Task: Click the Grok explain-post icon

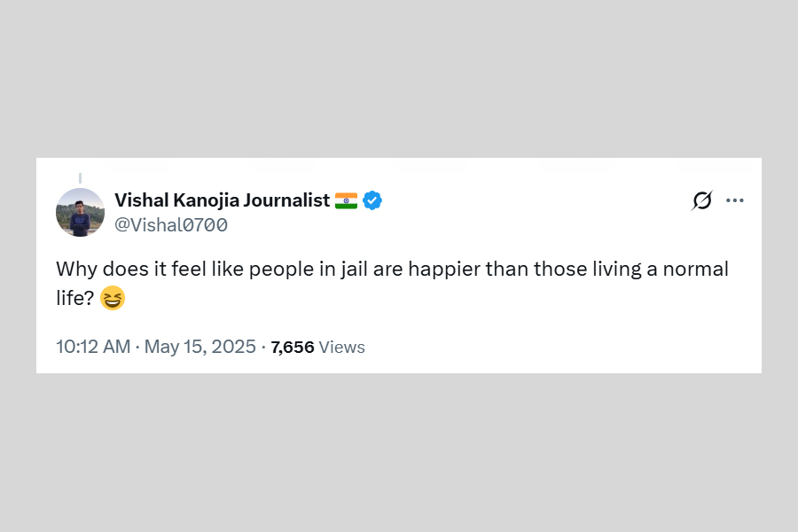Action: point(701,201)
